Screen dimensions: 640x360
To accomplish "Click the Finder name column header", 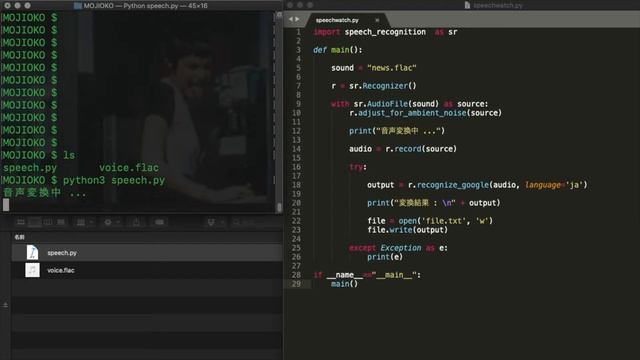I will coord(20,237).
